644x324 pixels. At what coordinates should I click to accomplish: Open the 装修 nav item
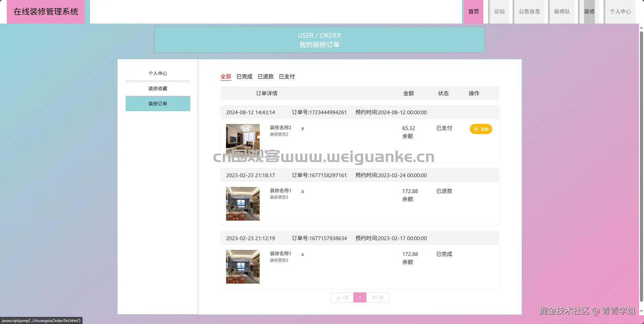(x=589, y=11)
